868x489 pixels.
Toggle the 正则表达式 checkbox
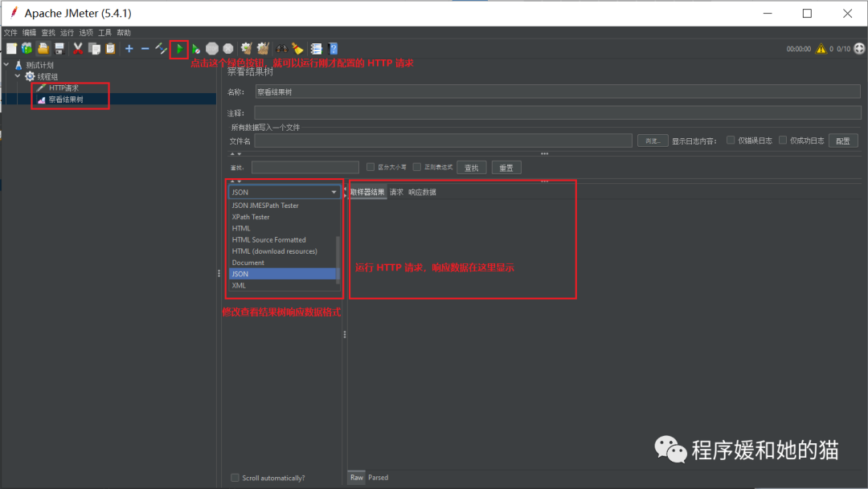tap(417, 166)
